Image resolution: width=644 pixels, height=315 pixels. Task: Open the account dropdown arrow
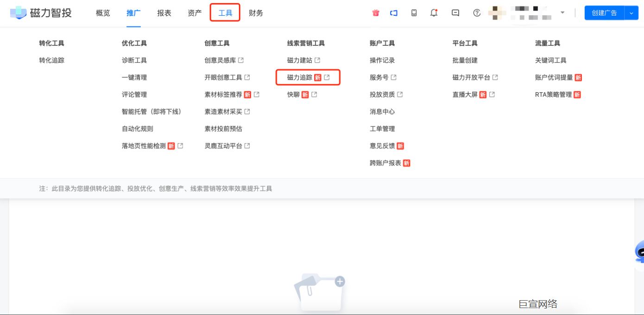[x=562, y=13]
